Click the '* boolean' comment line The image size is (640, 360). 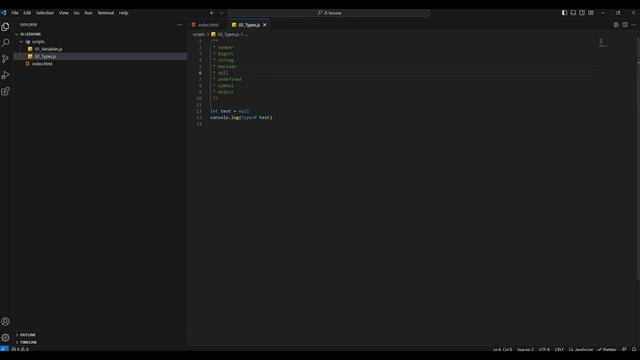point(224,67)
